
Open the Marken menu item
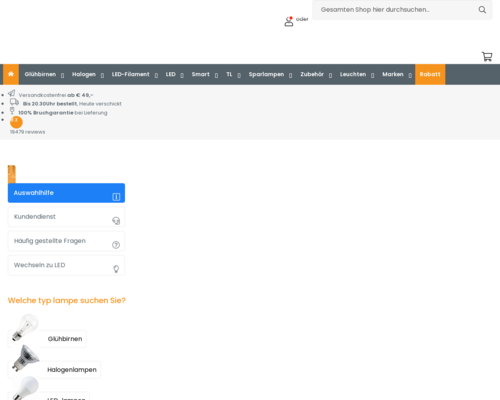click(x=393, y=74)
